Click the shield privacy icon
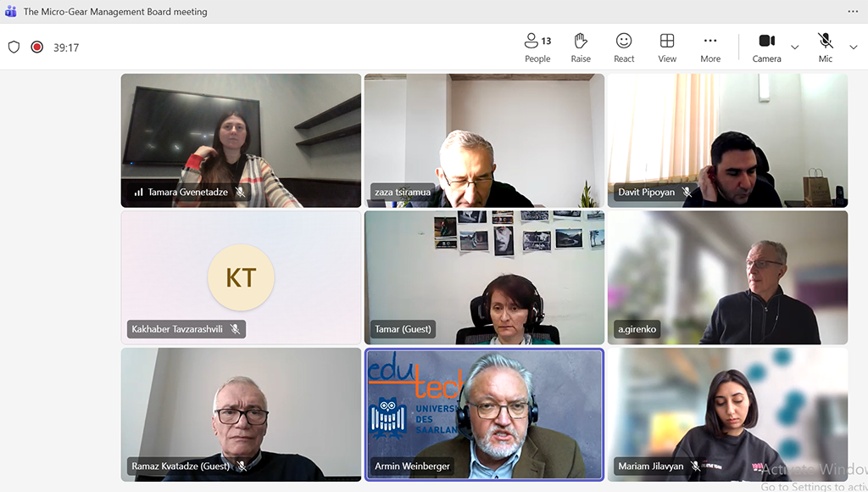Image resolution: width=868 pixels, height=492 pixels. [x=14, y=48]
